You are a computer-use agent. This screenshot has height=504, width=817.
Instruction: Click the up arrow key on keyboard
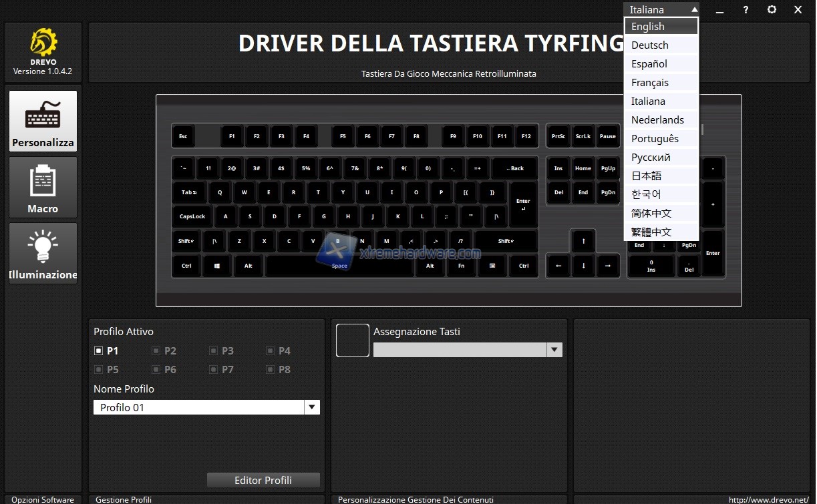click(583, 241)
